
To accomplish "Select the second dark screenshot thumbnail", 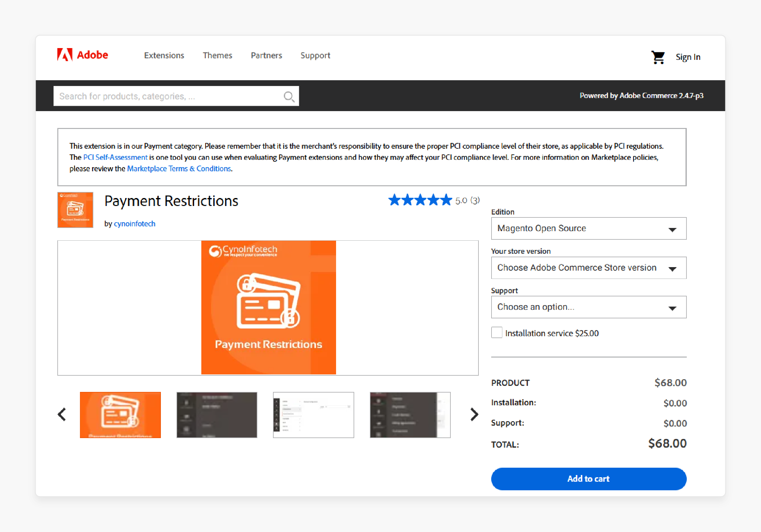I will (x=217, y=415).
